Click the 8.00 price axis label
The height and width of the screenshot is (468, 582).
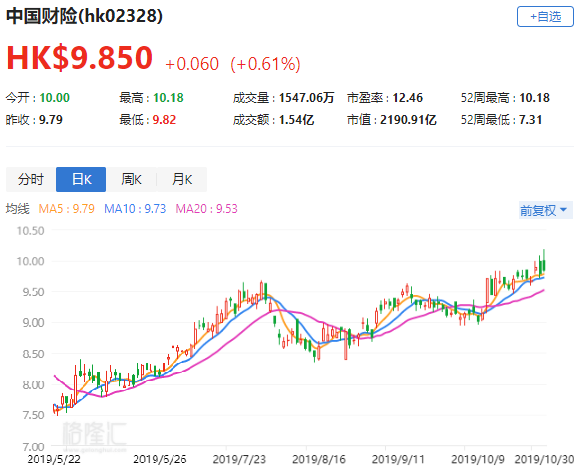33,384
